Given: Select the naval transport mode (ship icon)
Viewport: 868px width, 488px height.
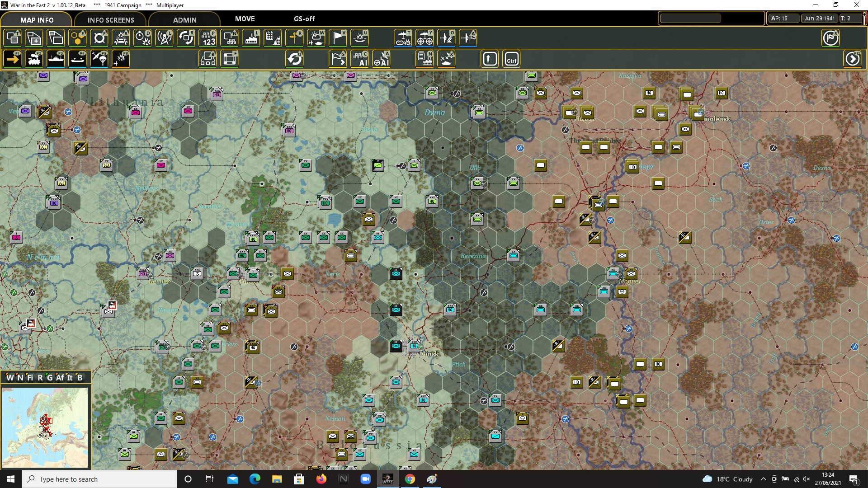Looking at the screenshot, I should click(56, 59).
